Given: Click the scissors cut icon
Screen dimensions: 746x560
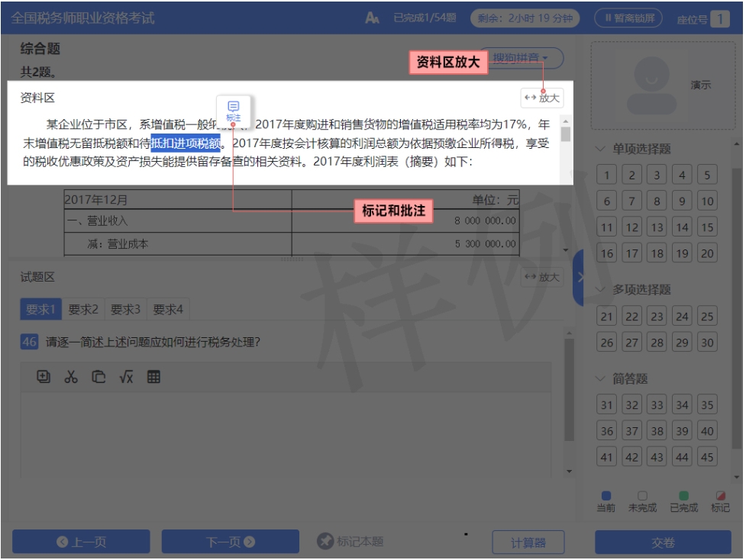Looking at the screenshot, I should tap(71, 377).
